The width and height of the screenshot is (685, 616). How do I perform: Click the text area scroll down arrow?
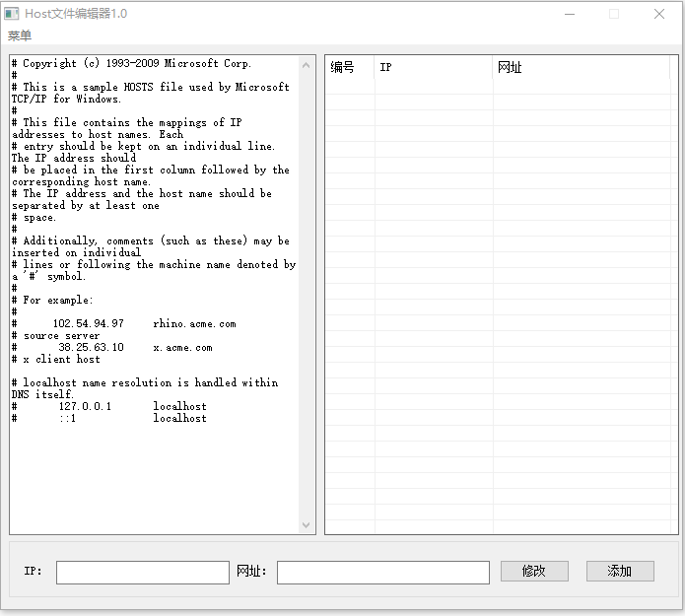pyautogui.click(x=306, y=524)
